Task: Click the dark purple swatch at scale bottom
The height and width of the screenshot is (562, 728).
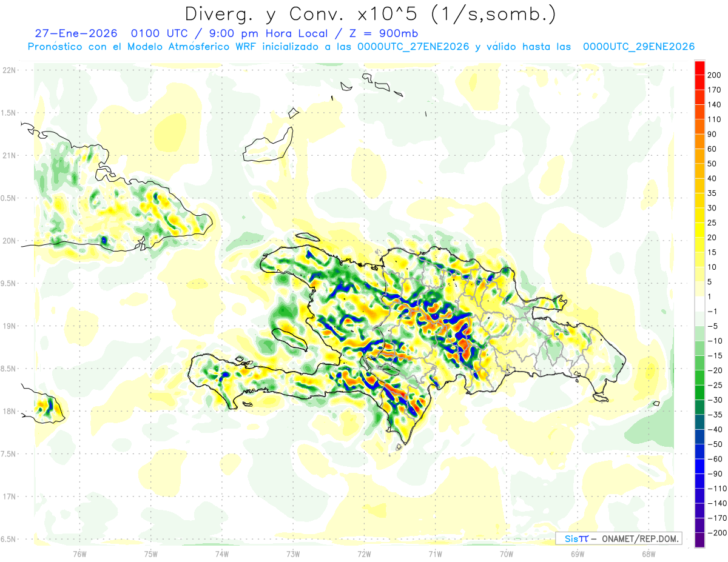Action: point(699,540)
